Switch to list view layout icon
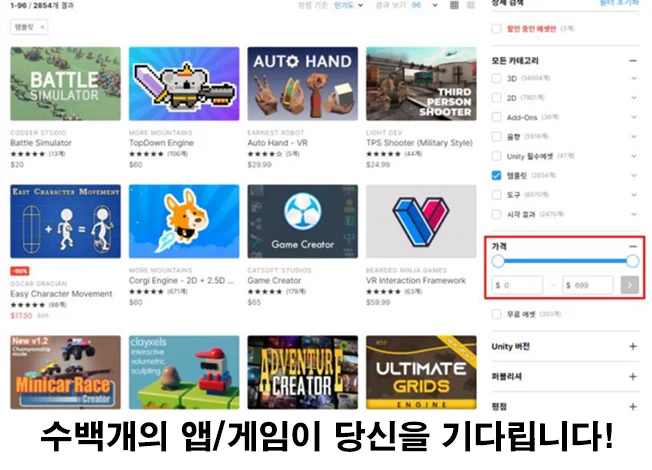Image resolution: width=652 pixels, height=470 pixels. pyautogui.click(x=471, y=5)
